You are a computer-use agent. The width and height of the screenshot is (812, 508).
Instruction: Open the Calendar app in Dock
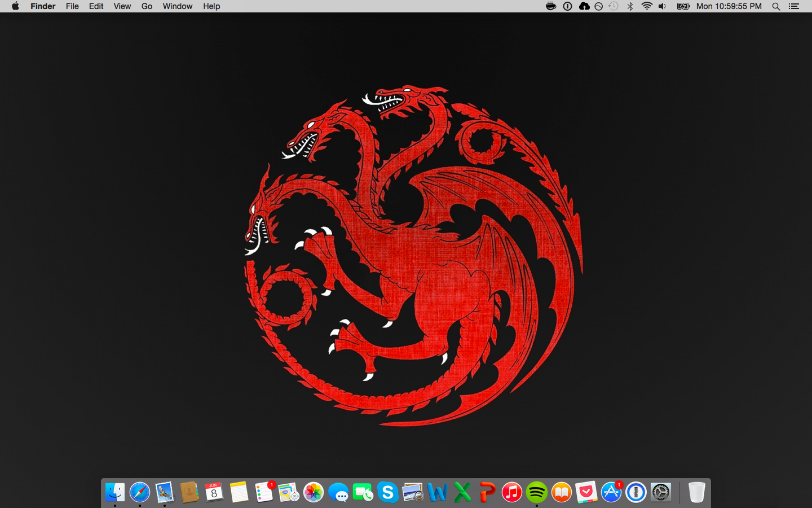pos(214,492)
